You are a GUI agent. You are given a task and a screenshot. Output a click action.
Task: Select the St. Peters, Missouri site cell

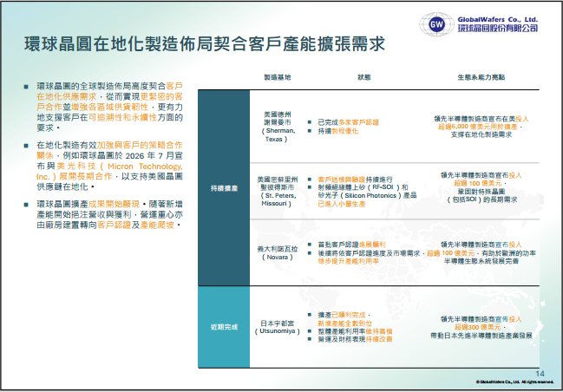(x=278, y=192)
